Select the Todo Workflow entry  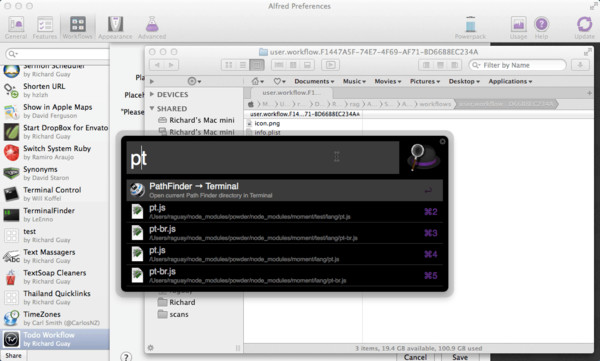[x=55, y=339]
